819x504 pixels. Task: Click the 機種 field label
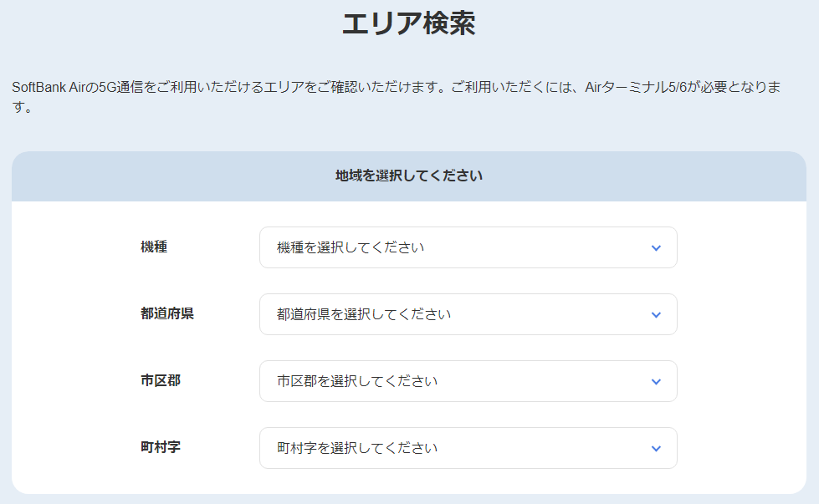coord(154,247)
